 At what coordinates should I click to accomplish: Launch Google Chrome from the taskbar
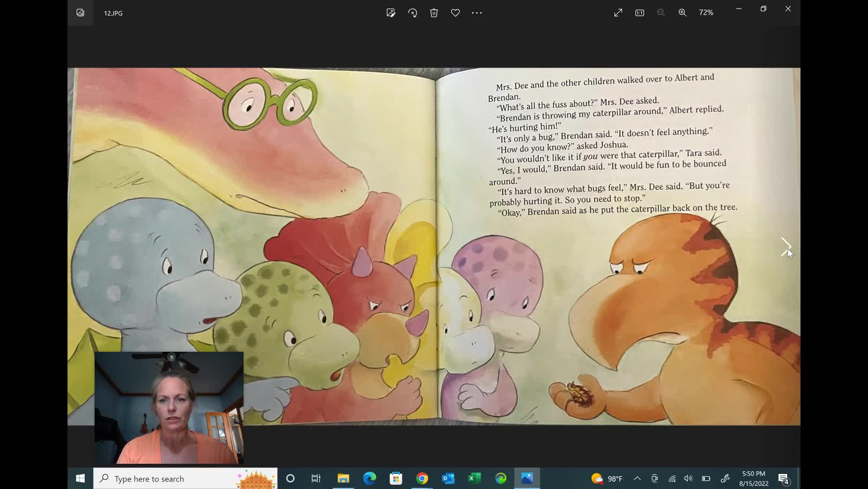[x=422, y=478]
